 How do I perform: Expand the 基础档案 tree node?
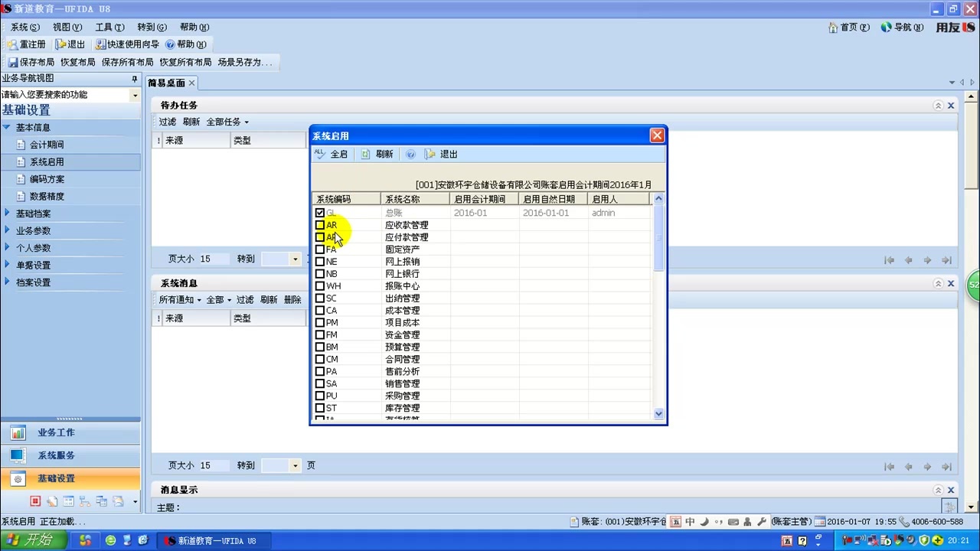coord(7,214)
